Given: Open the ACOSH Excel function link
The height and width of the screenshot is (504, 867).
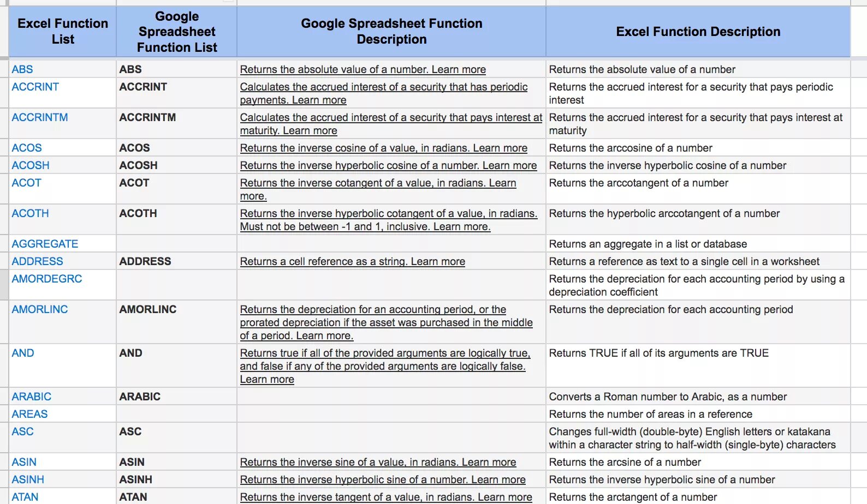Looking at the screenshot, I should click(x=31, y=165).
